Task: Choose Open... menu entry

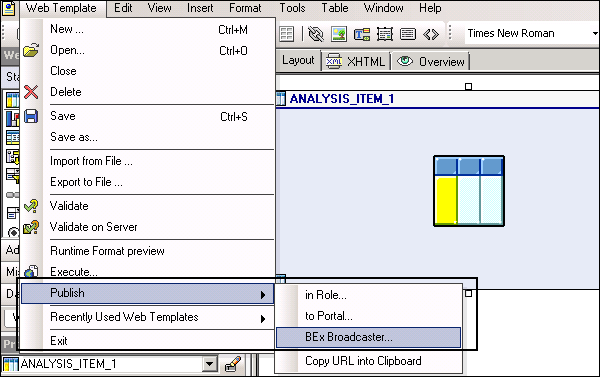Action: [x=148, y=50]
